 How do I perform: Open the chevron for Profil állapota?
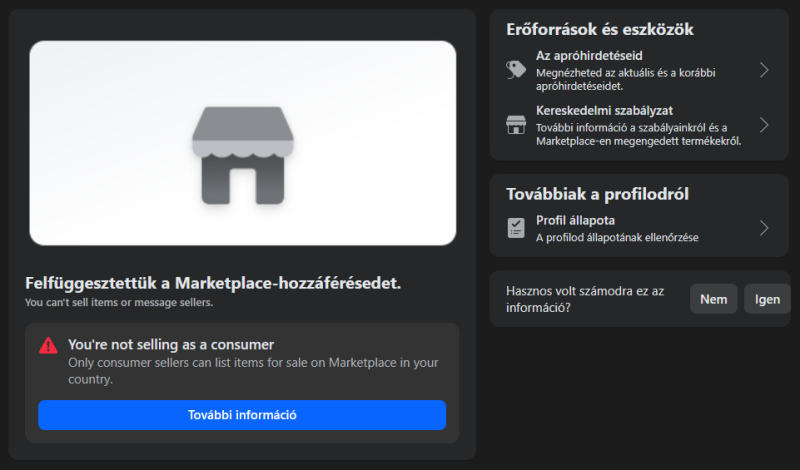click(764, 228)
